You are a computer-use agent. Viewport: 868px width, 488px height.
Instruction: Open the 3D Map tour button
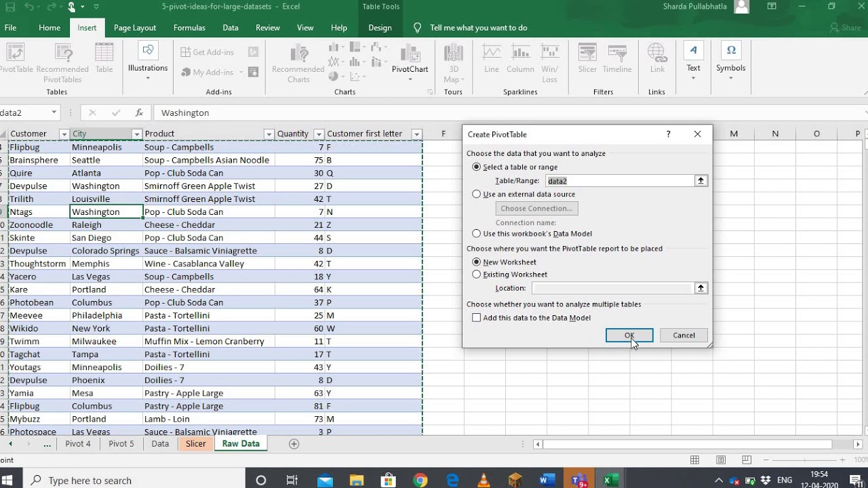click(x=453, y=62)
